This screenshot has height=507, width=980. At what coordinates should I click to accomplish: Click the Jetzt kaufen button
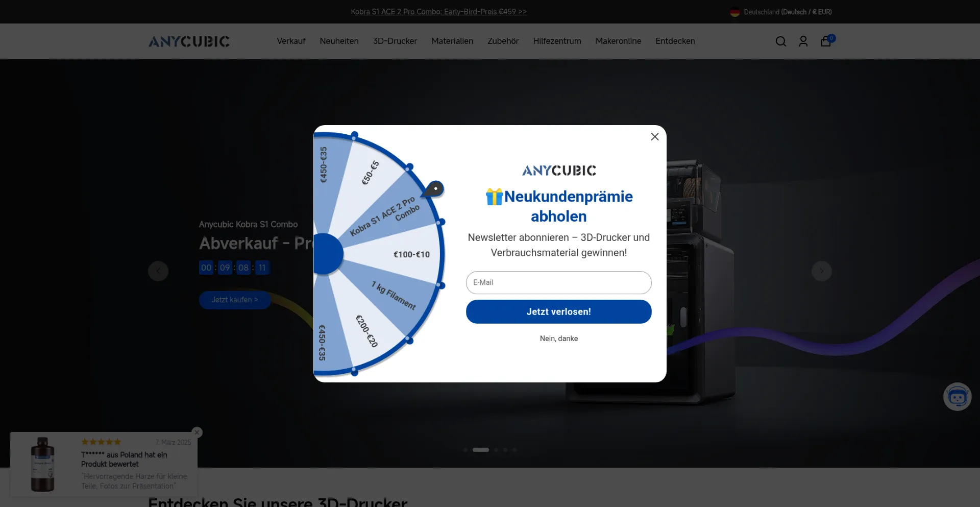(x=235, y=300)
